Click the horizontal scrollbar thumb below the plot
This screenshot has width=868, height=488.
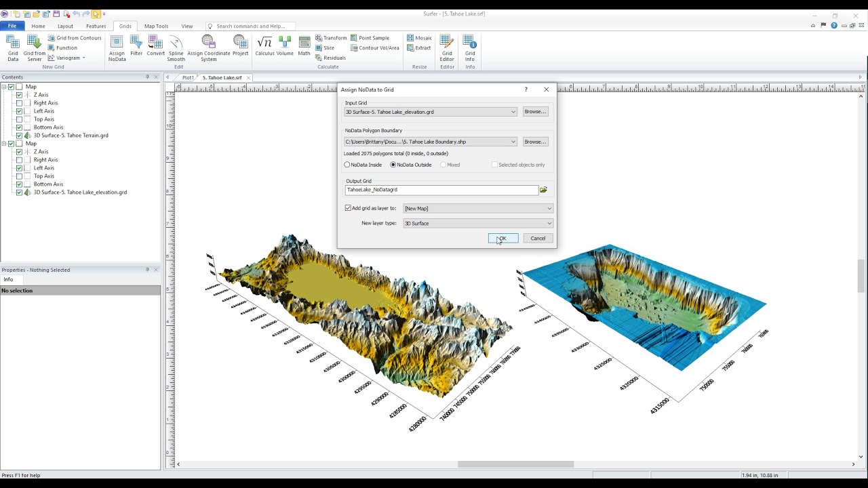point(515,464)
